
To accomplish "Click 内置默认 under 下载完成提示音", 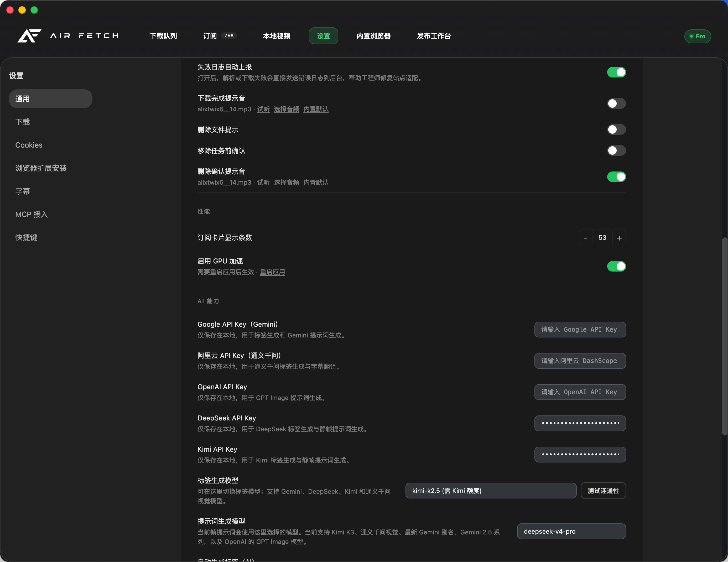I will [x=316, y=109].
